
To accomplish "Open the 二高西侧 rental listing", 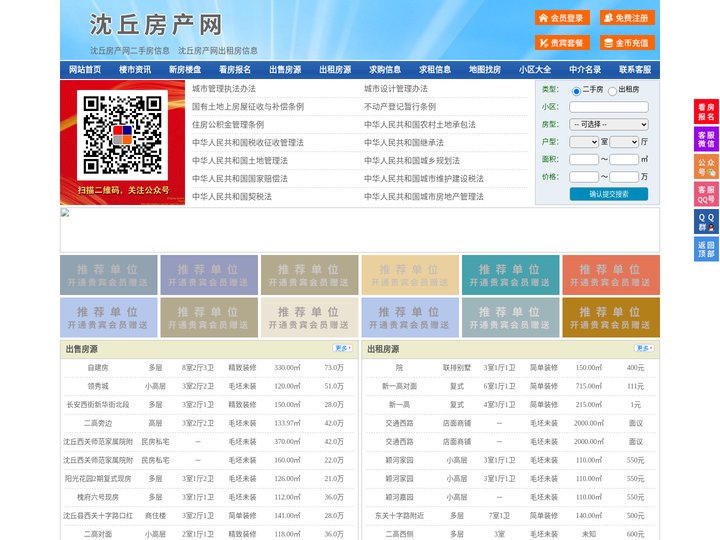I will tap(399, 534).
